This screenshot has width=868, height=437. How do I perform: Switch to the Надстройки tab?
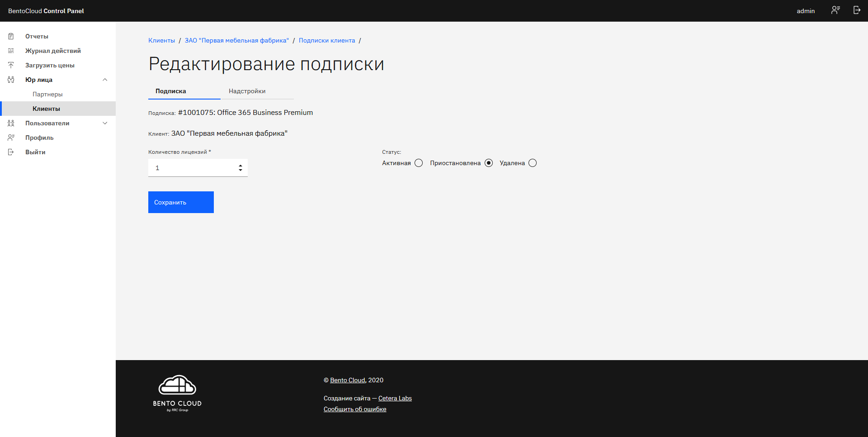(247, 91)
